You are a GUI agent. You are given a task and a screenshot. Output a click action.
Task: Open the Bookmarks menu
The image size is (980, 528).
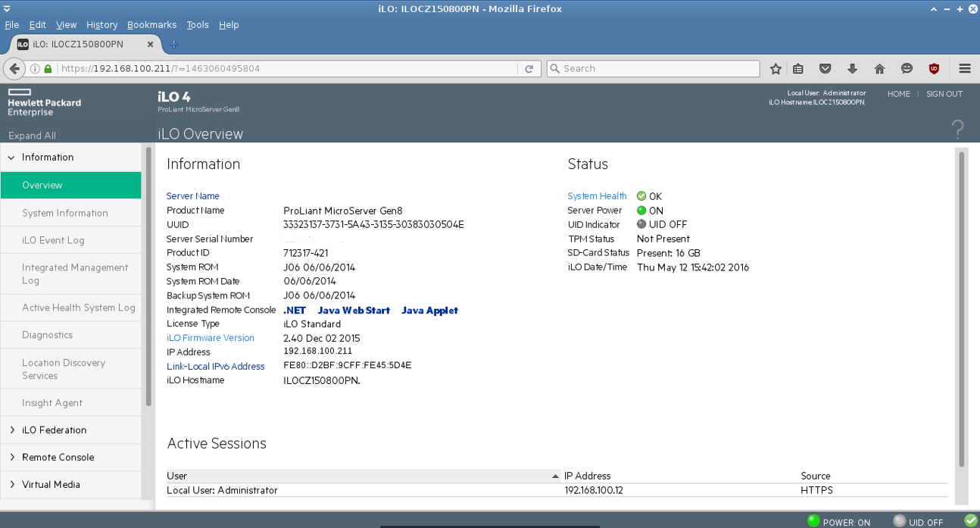pos(151,24)
